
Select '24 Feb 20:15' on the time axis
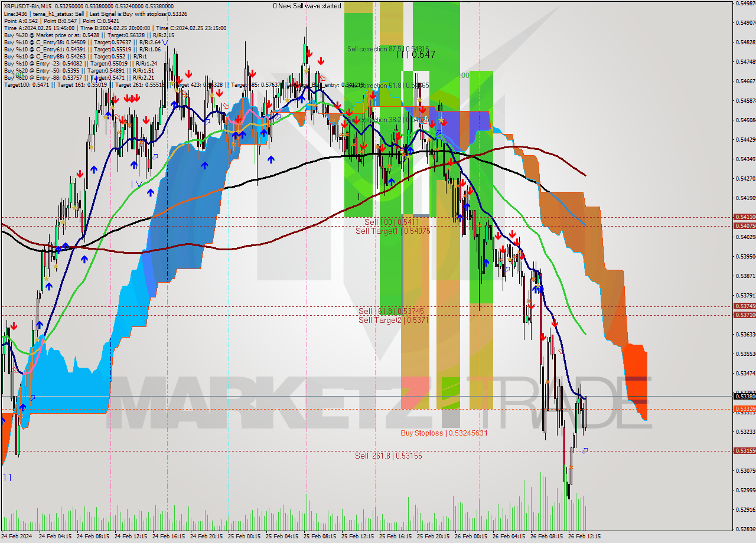(x=207, y=537)
